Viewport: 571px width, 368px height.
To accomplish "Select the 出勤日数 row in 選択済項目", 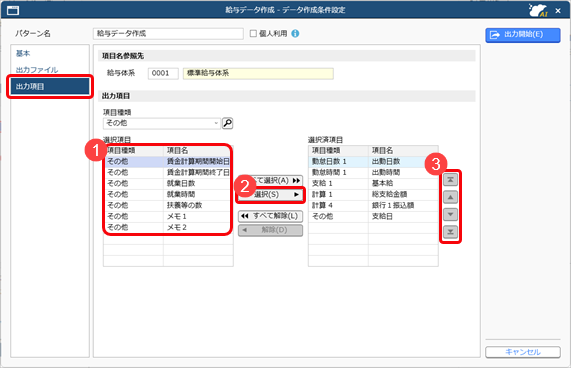I will click(x=373, y=162).
